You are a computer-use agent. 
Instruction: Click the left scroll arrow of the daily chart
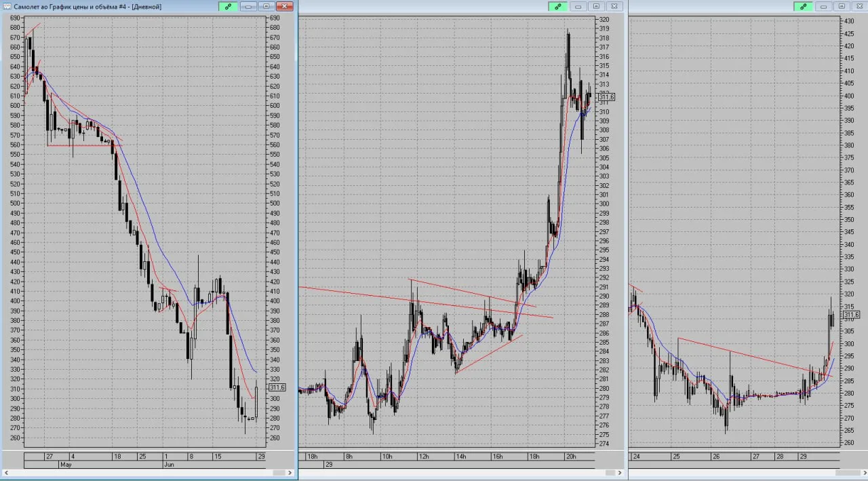(x=7, y=472)
